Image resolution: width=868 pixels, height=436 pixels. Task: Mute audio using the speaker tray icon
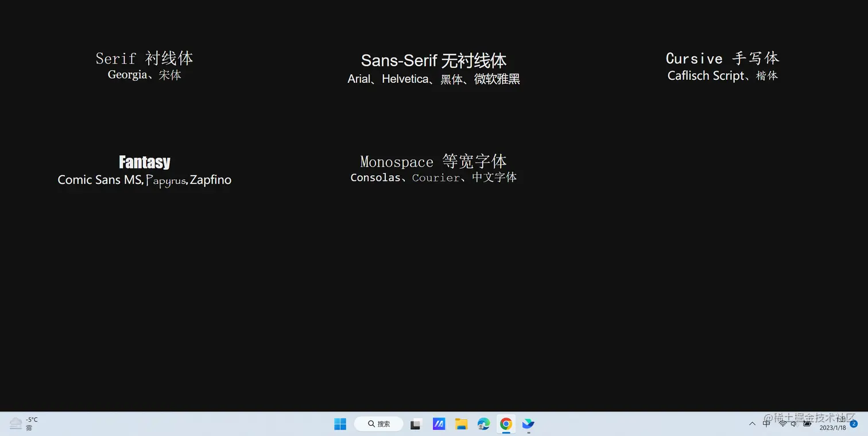tap(793, 424)
